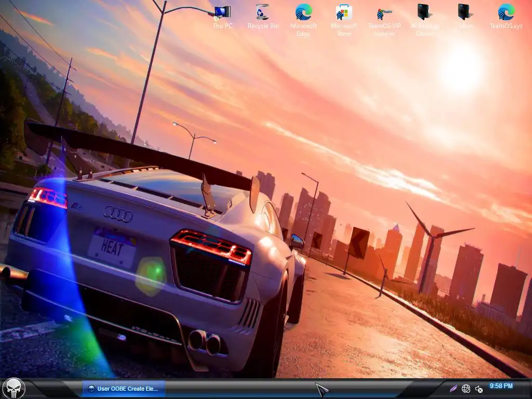Image resolution: width=532 pixels, height=399 pixels.
Task: Open the skull Start button
Action: tap(14, 389)
